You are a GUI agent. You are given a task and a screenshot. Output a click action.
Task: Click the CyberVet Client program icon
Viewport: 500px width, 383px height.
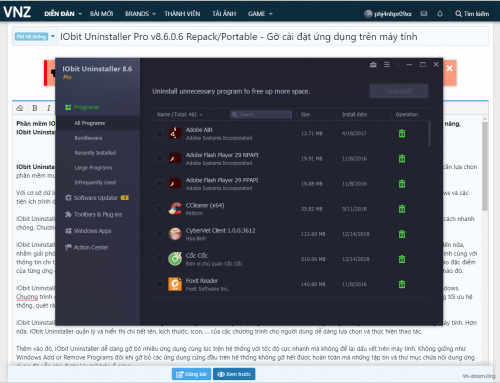175,234
